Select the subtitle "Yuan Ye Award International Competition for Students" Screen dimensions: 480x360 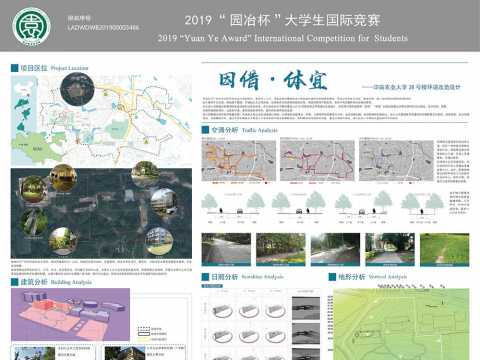click(x=283, y=38)
